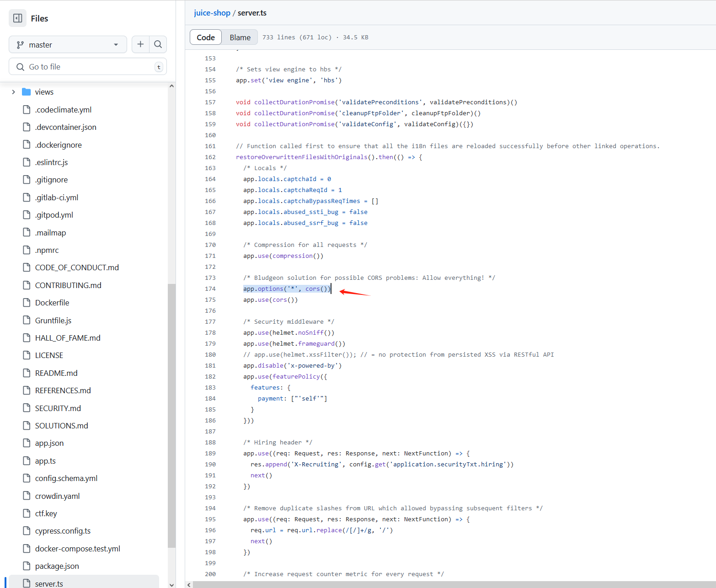Select line number 174
The width and height of the screenshot is (716, 588).
click(210, 289)
